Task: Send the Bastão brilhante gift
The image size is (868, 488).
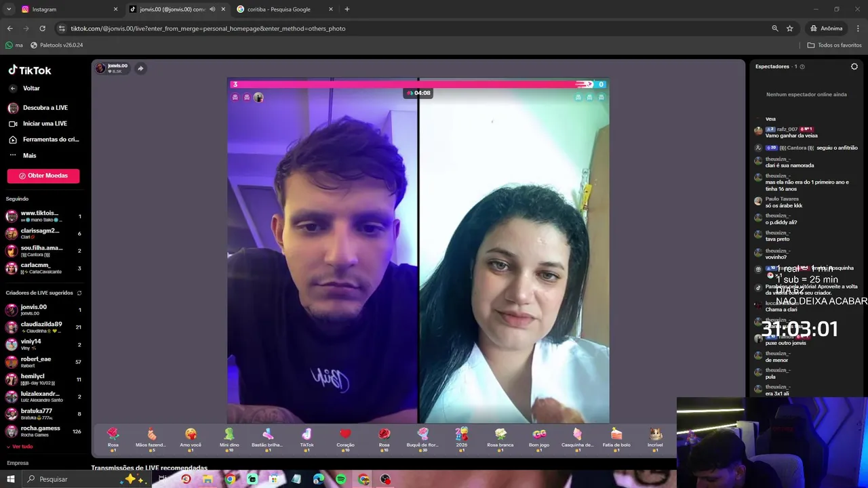Action: [x=268, y=439]
